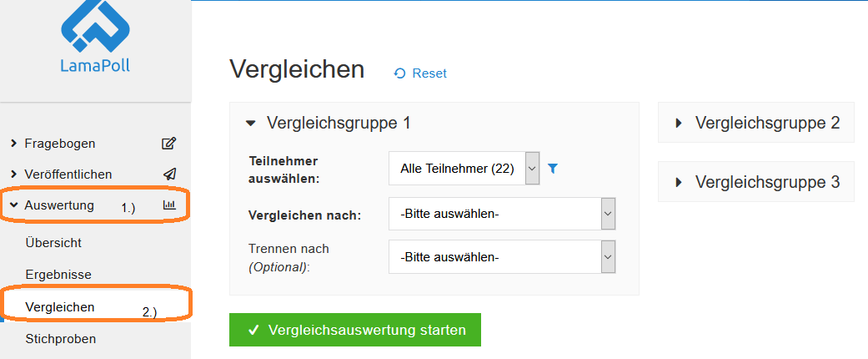
Task: Open the Vergleichen nach dropdown
Action: (502, 213)
